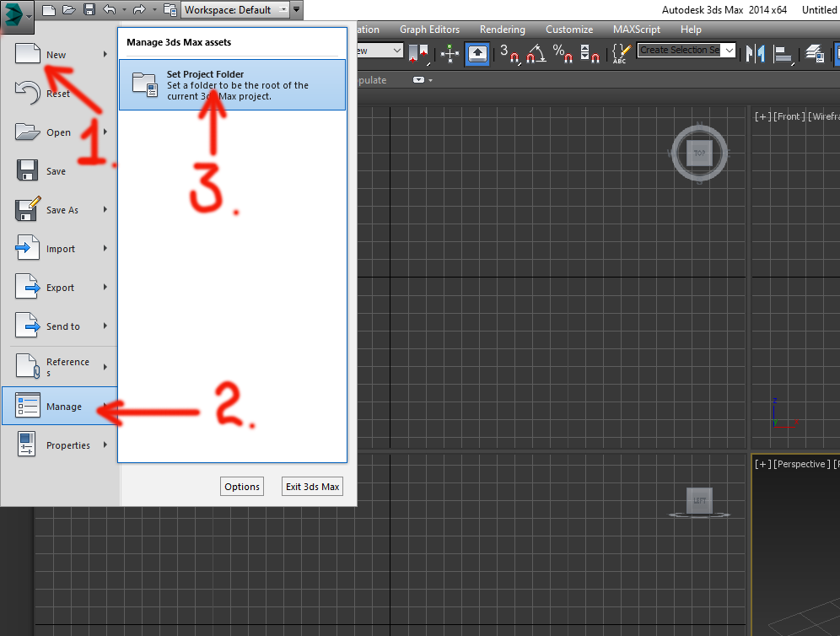Image resolution: width=840 pixels, height=636 pixels.
Task: Open the Customize menu
Action: (569, 30)
